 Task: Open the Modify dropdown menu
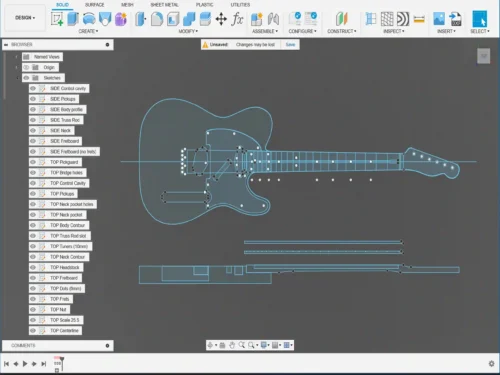tap(188, 31)
